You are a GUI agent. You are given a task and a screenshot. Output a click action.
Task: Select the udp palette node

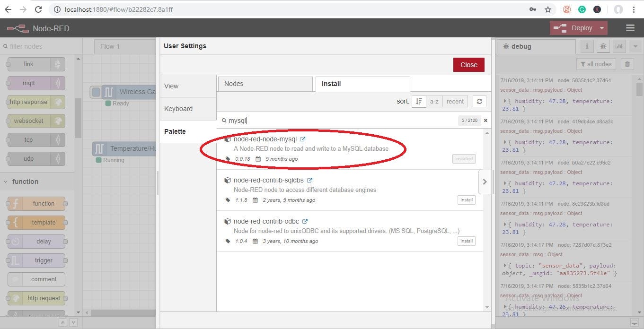36,159
